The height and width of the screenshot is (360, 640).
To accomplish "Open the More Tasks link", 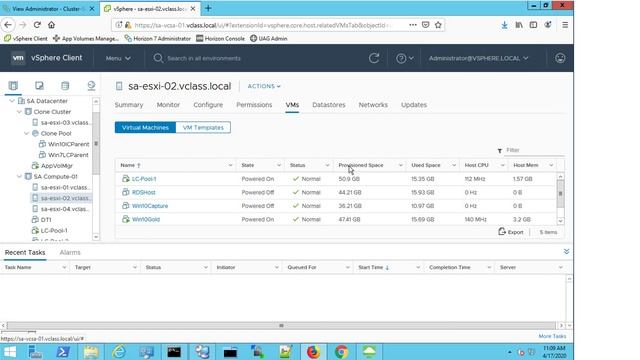I will tap(552, 336).
